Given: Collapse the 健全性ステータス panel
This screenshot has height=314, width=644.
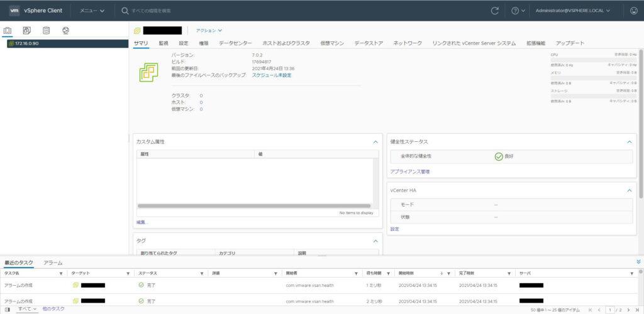Looking at the screenshot, I should point(630,142).
